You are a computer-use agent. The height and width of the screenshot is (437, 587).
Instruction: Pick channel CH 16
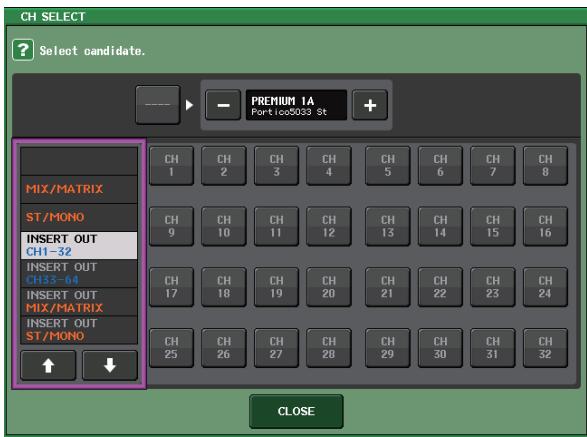tap(545, 226)
